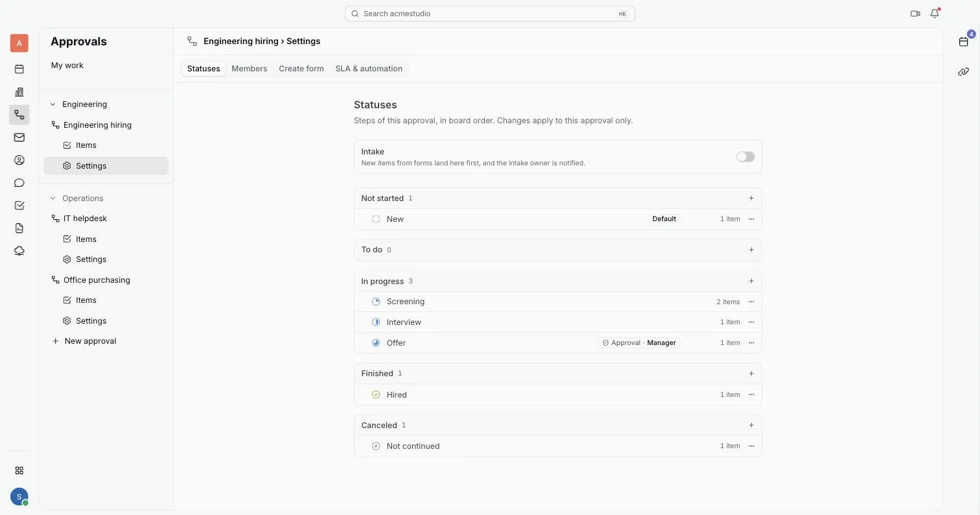The image size is (980, 515).
Task: Add a status to Finished group
Action: [x=751, y=374]
